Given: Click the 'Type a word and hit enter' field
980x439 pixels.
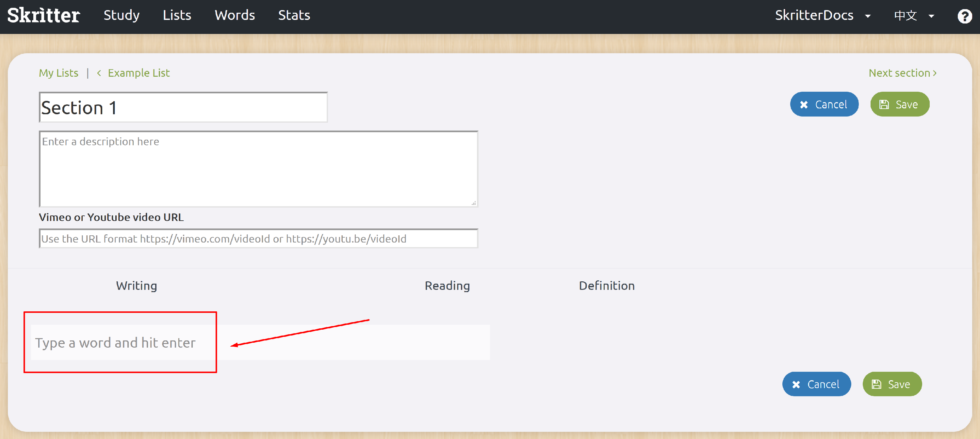Looking at the screenshot, I should click(260, 342).
